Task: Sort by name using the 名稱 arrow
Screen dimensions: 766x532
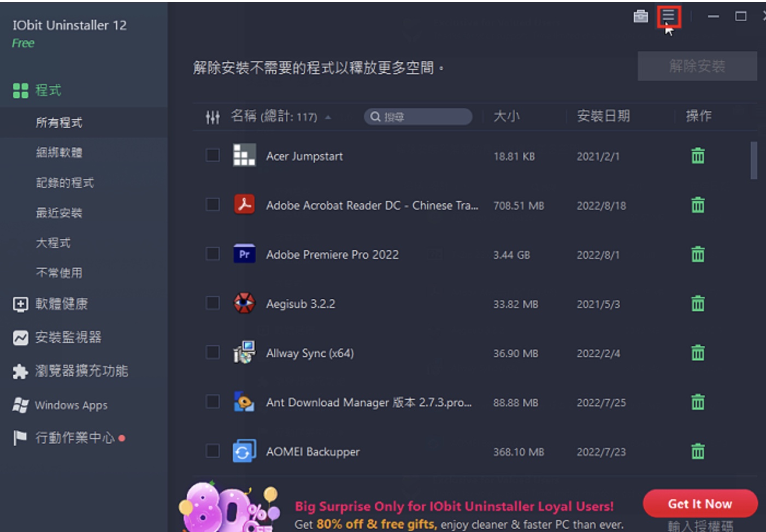Action: point(328,117)
